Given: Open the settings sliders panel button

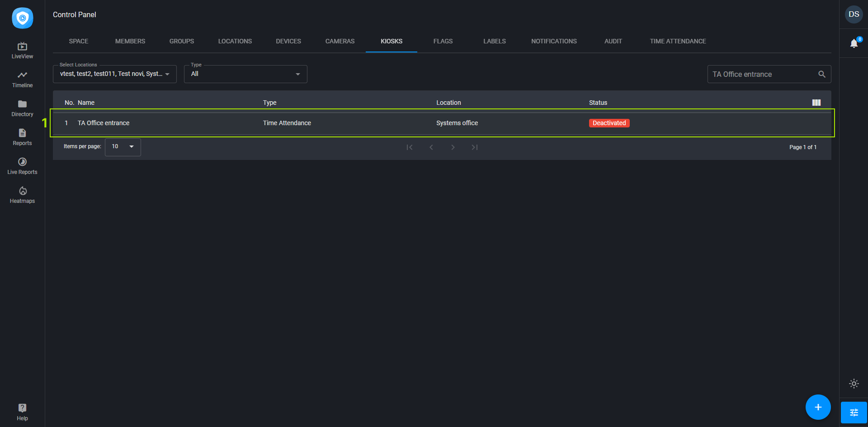Looking at the screenshot, I should coord(854,412).
